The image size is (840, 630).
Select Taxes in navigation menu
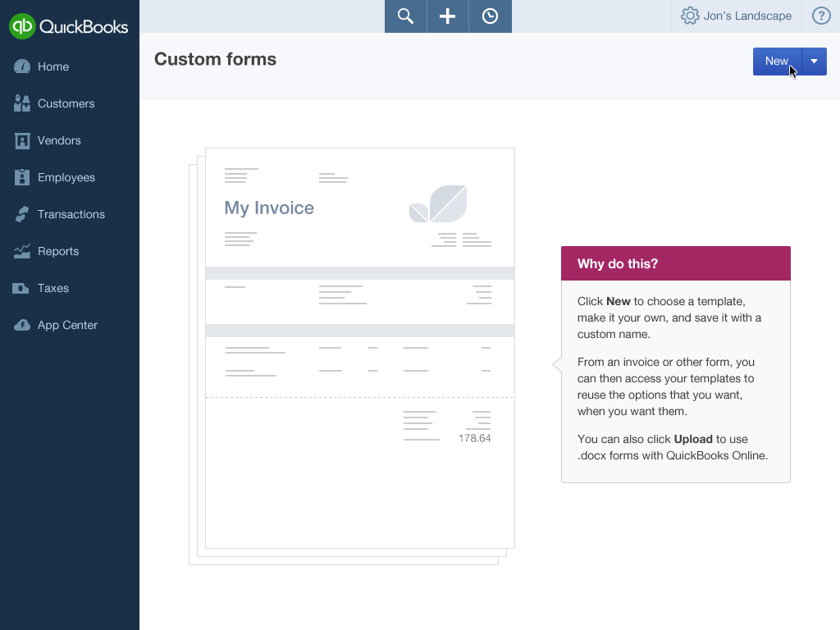[x=52, y=288]
